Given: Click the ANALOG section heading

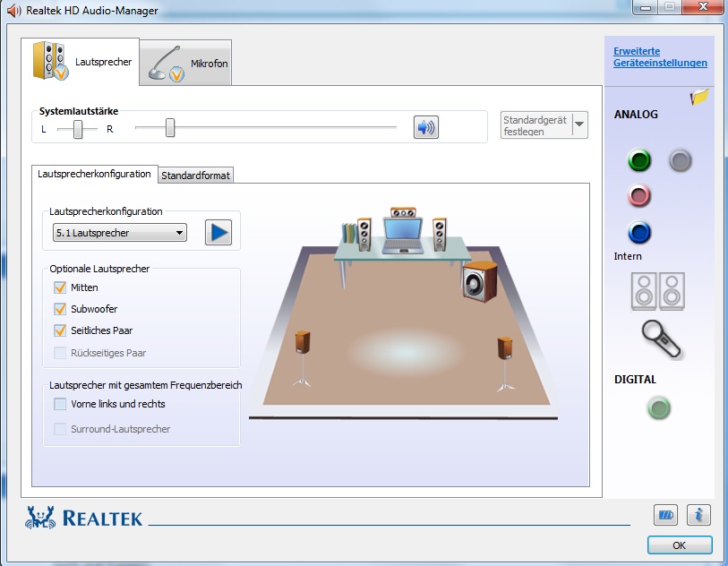Looking at the screenshot, I should [x=636, y=115].
